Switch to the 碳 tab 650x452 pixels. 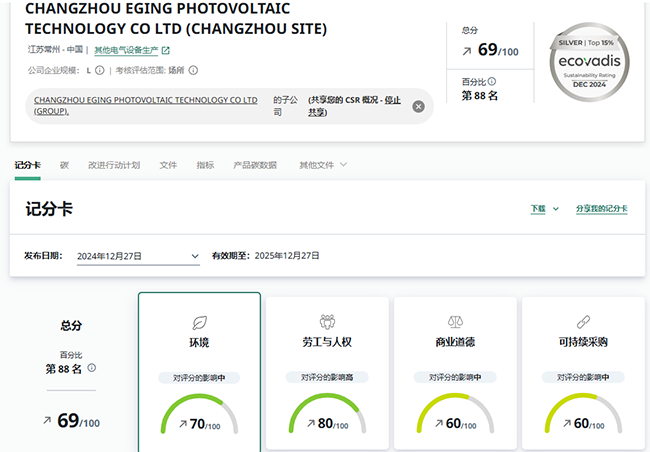click(64, 165)
